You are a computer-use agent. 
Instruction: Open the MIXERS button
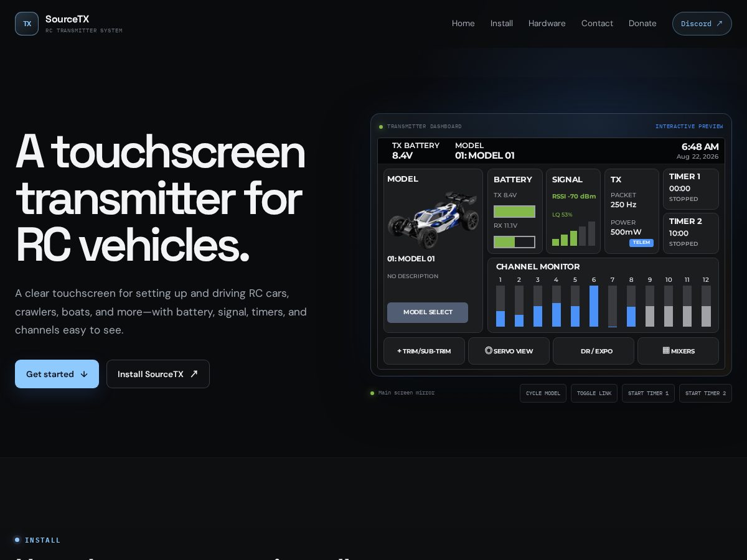coord(678,351)
